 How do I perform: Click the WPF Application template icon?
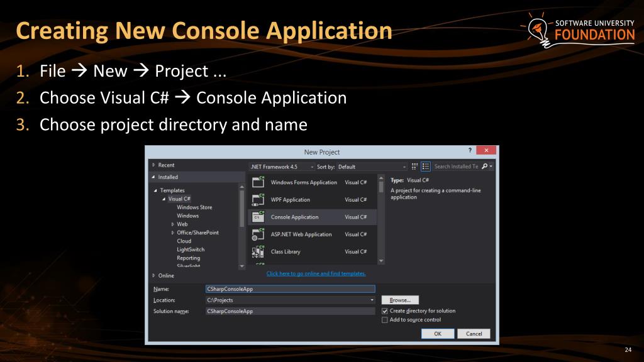coord(258,199)
